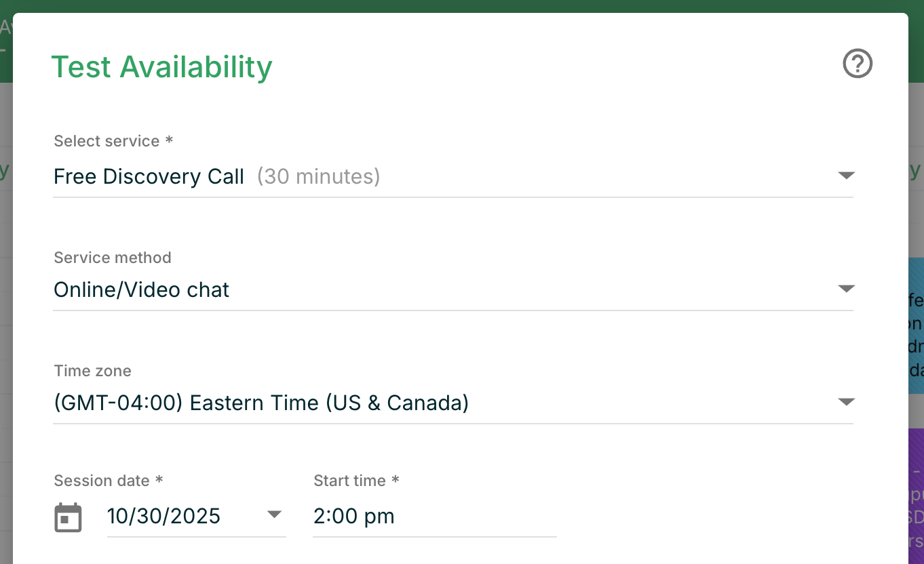Expand the Select service dropdown arrow
This screenshot has height=564, width=924.
click(x=846, y=176)
